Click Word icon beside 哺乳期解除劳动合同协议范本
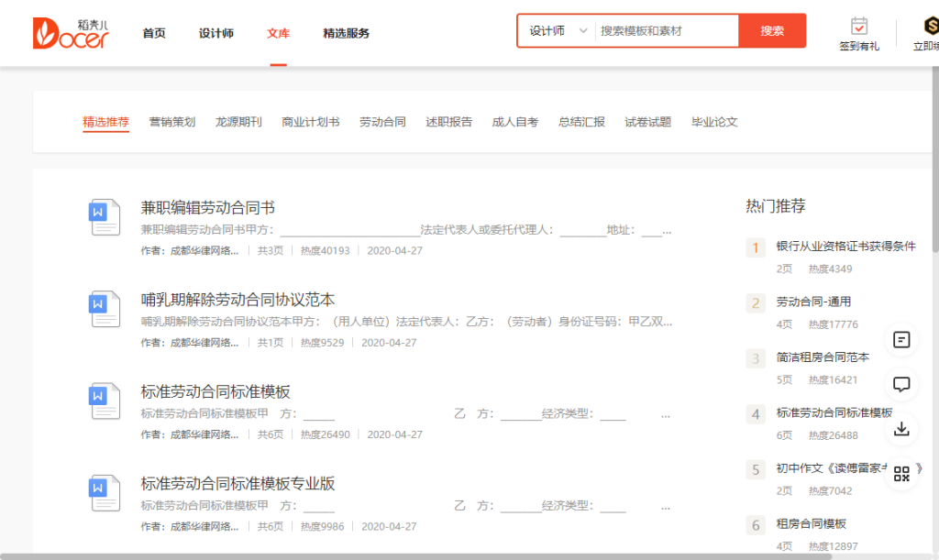Viewport: 939px width, 560px height. 105,309
